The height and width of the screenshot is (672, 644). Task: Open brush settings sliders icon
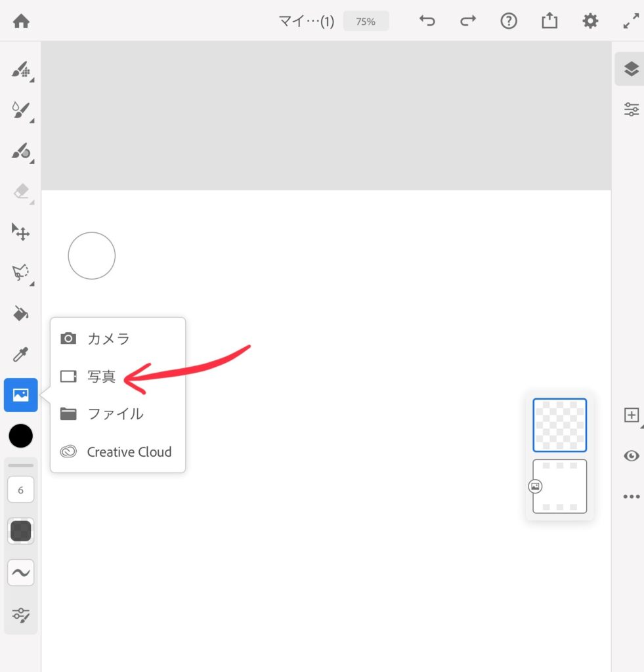point(20,615)
